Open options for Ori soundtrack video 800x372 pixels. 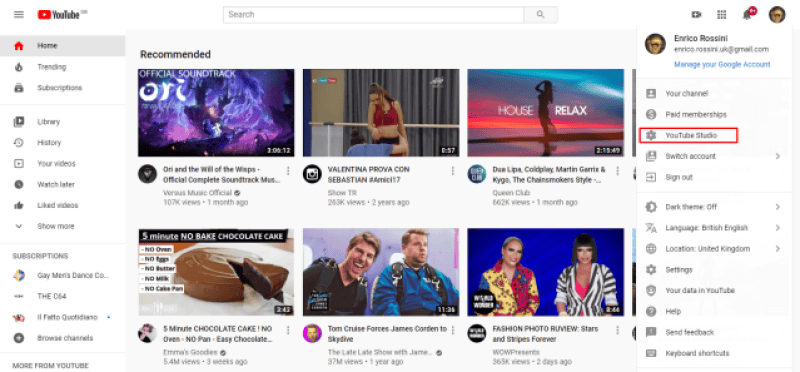point(288,170)
